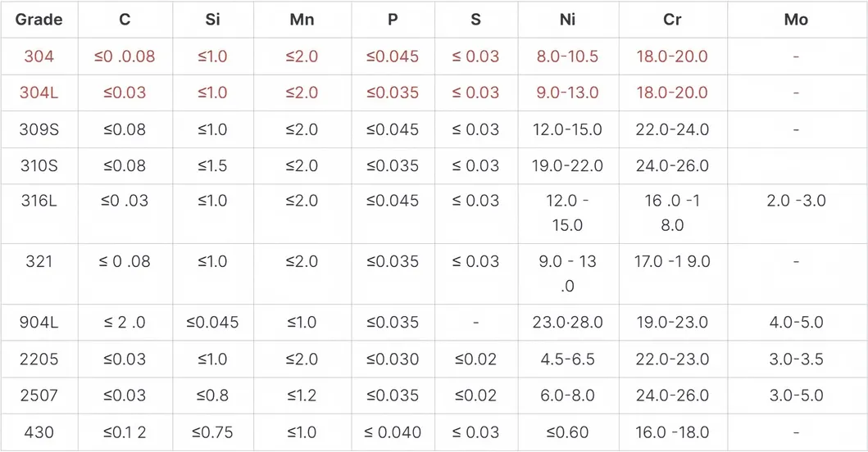Select the 310S grade cell
This screenshot has width=868, height=452.
tap(39, 165)
